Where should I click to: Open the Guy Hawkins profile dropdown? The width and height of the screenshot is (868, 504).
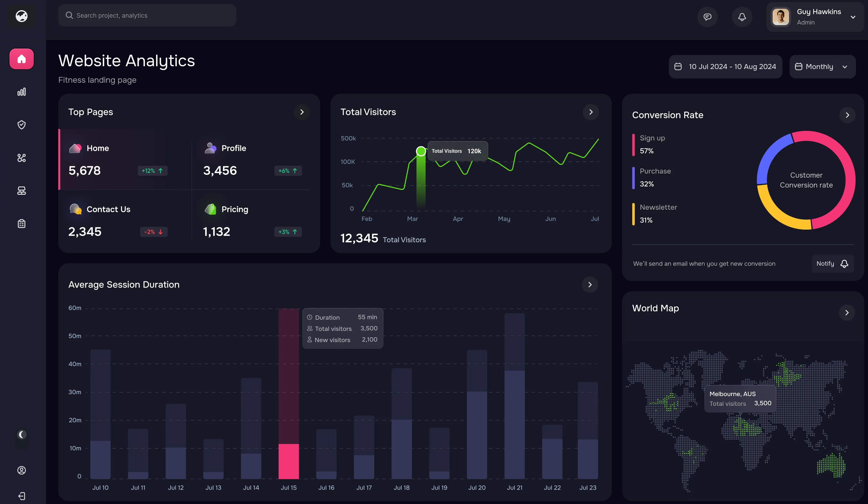point(815,16)
